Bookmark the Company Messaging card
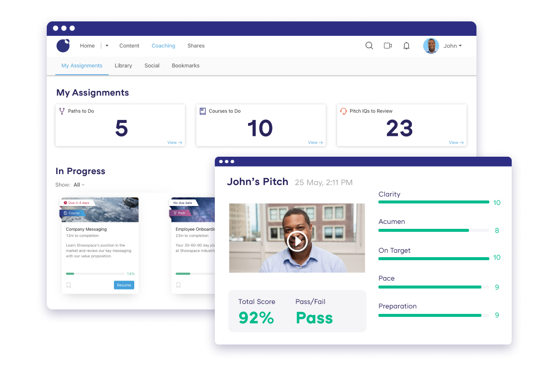Screen dimensions: 548x392 [69, 285]
